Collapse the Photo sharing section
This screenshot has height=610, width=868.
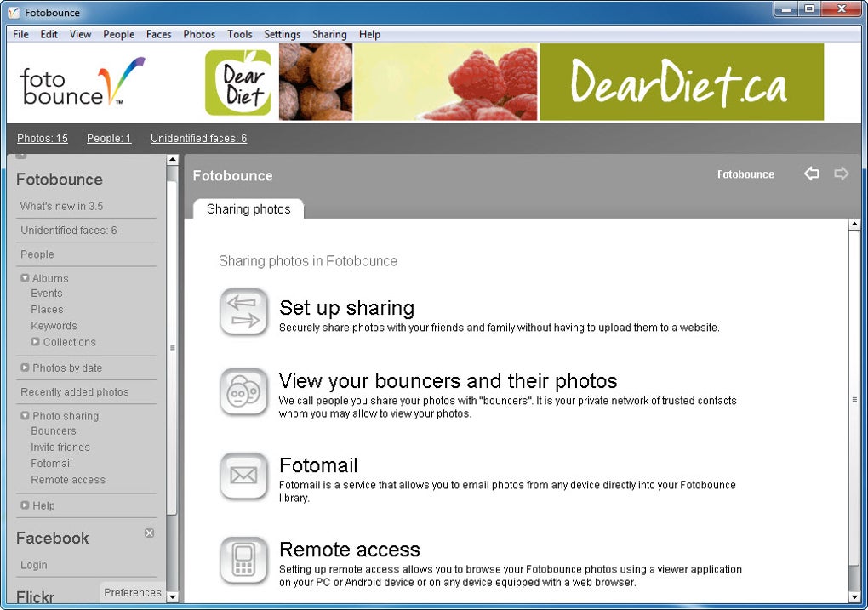(25, 415)
